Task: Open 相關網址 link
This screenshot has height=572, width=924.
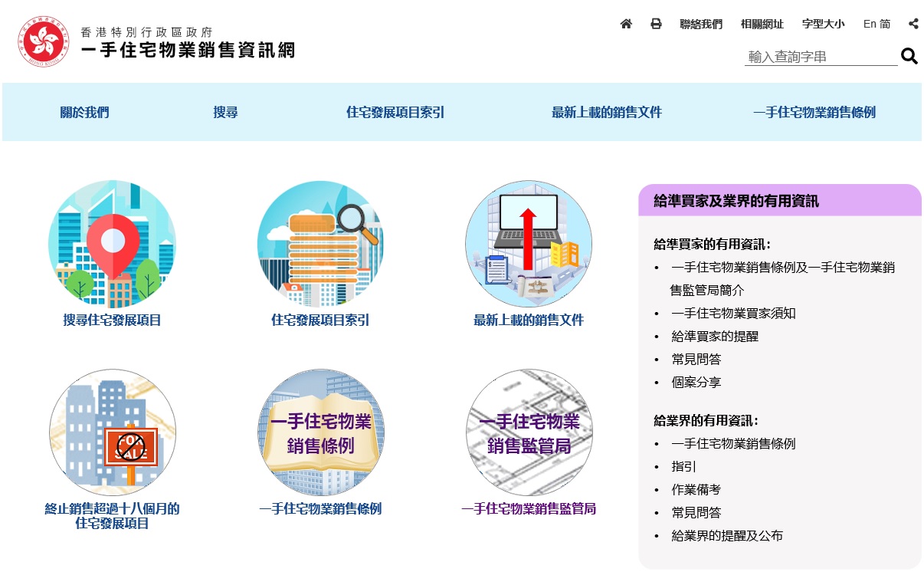Action: 762,24
